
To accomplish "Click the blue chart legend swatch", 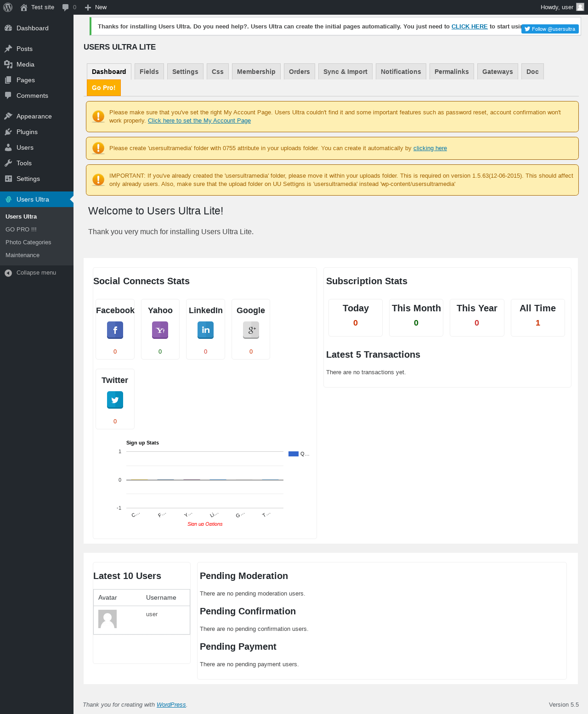I will (294, 454).
